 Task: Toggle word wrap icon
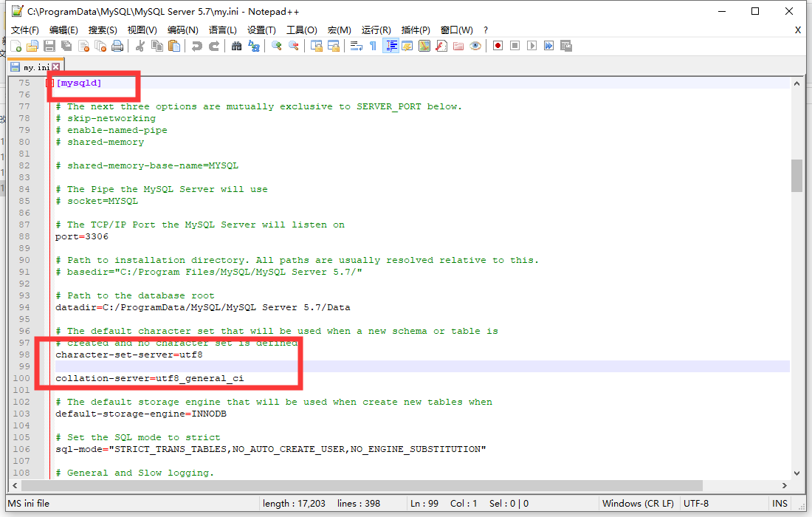[x=357, y=46]
